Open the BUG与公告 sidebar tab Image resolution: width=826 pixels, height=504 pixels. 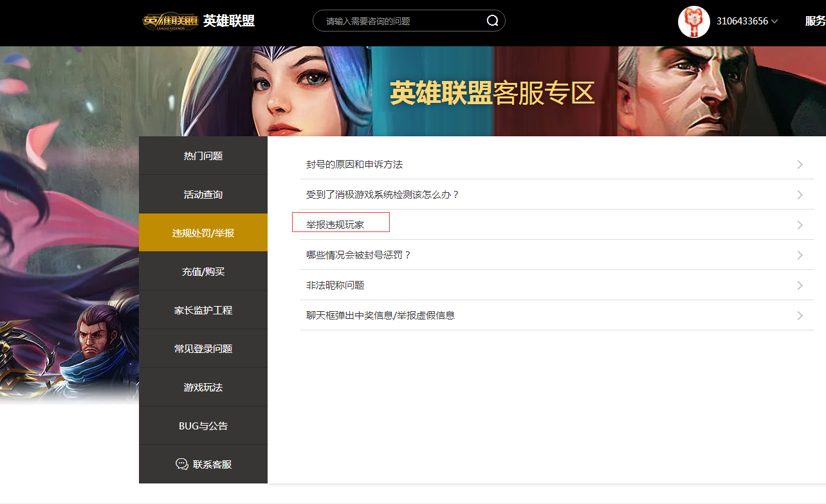pyautogui.click(x=203, y=426)
